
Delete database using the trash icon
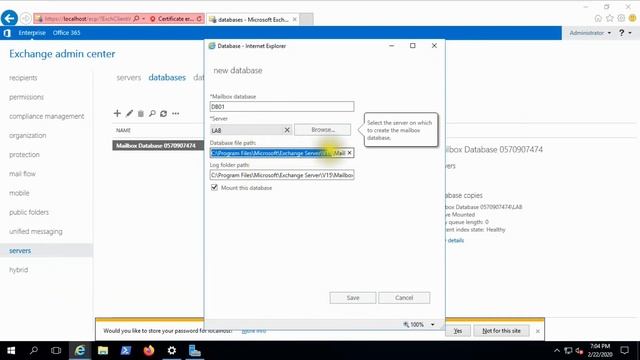point(140,113)
